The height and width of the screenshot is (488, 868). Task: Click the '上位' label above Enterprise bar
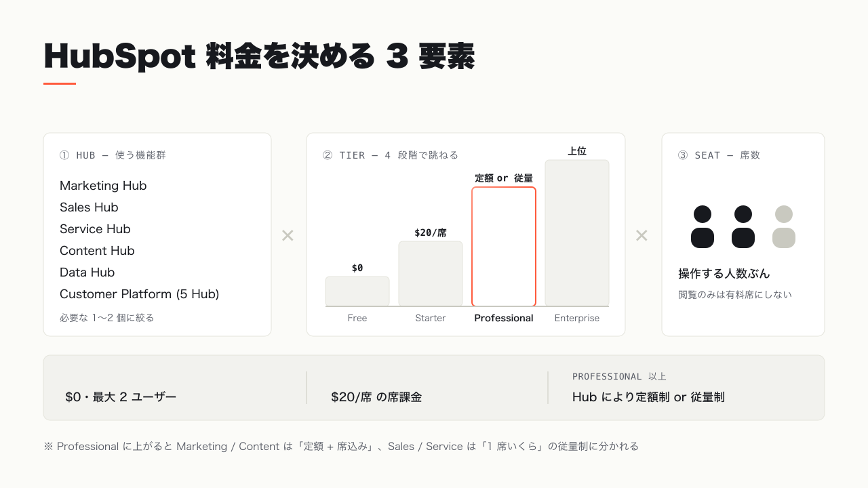pyautogui.click(x=577, y=151)
